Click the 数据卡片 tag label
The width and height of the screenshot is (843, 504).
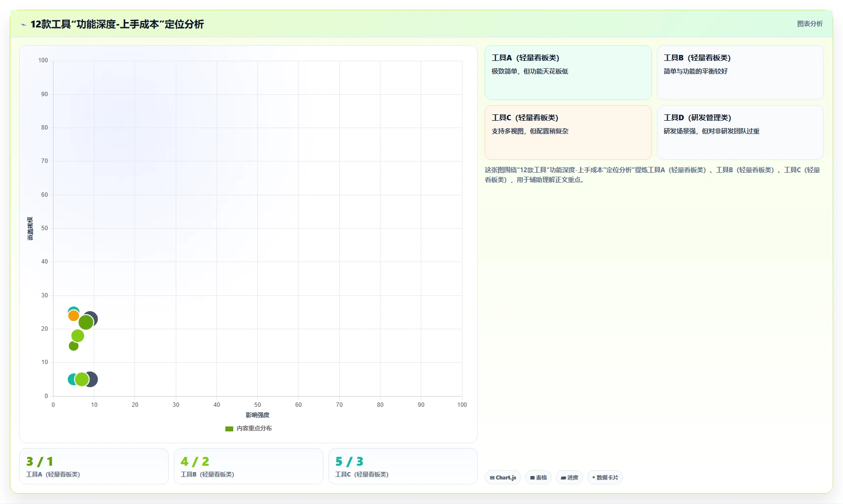607,477
